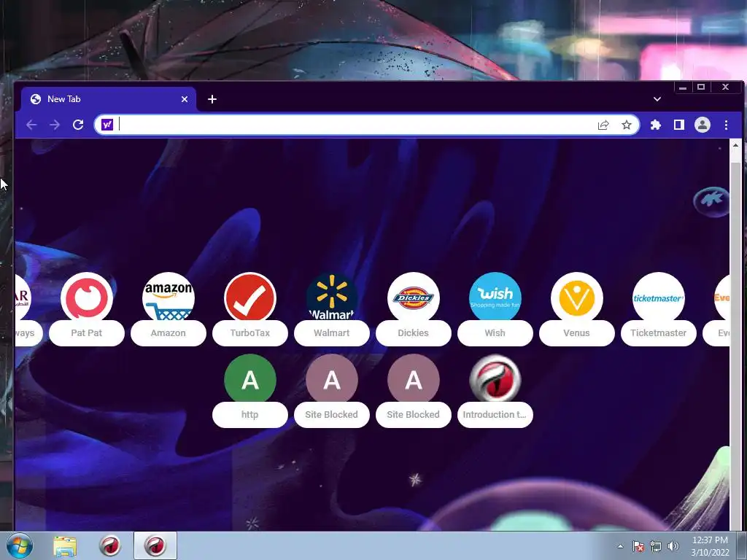Click the Wish label
The width and height of the screenshot is (747, 560).
(x=495, y=332)
